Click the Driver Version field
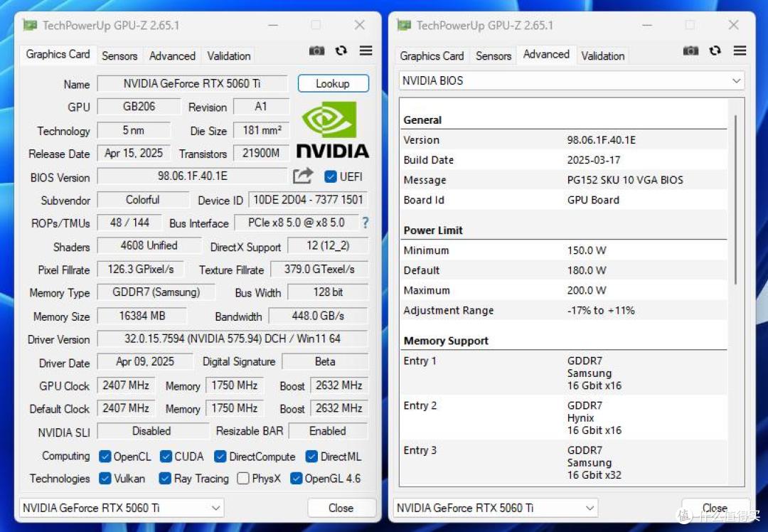This screenshot has height=532, width=768. [232, 339]
